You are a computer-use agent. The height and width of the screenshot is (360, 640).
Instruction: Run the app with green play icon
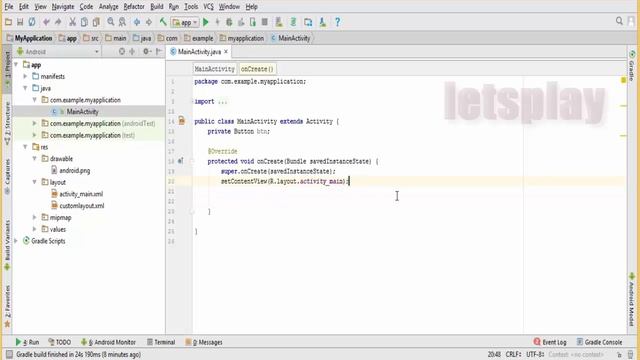tap(206, 22)
